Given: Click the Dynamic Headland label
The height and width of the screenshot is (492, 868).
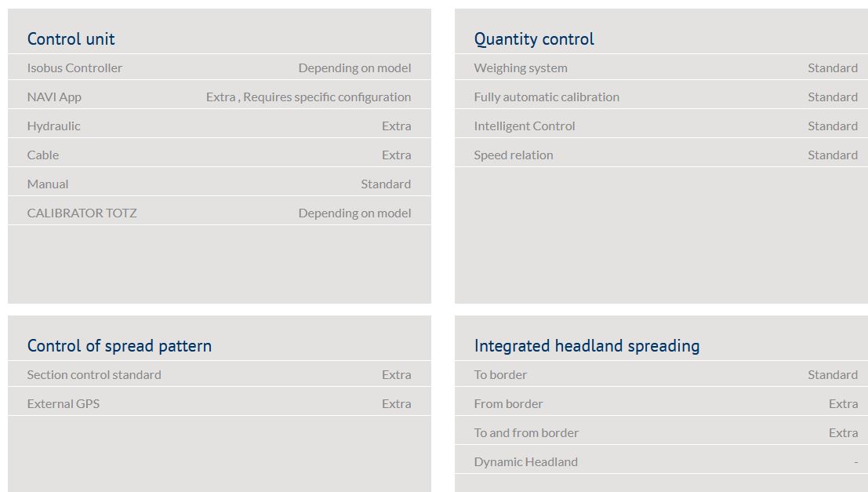Looking at the screenshot, I should [525, 462].
